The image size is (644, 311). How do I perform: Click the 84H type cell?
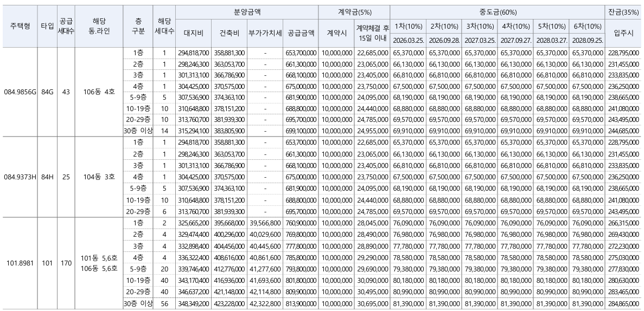tap(47, 177)
